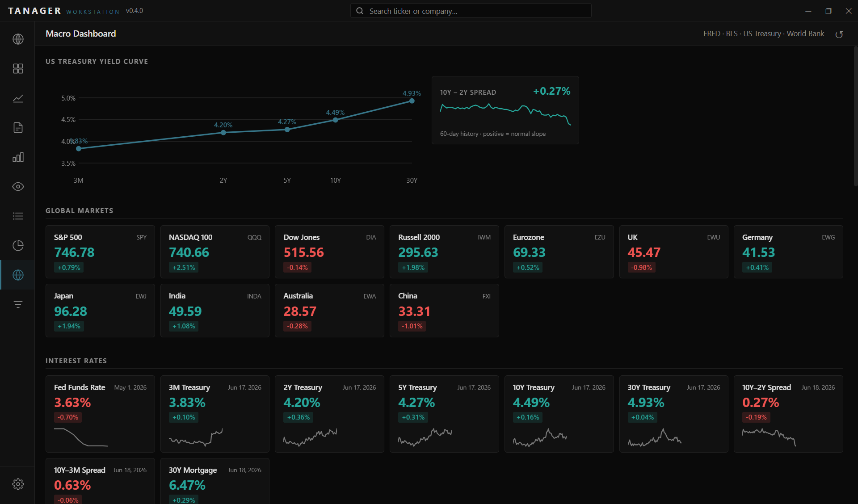
Task: Select the bar chart sidebar icon
Action: [x=18, y=157]
